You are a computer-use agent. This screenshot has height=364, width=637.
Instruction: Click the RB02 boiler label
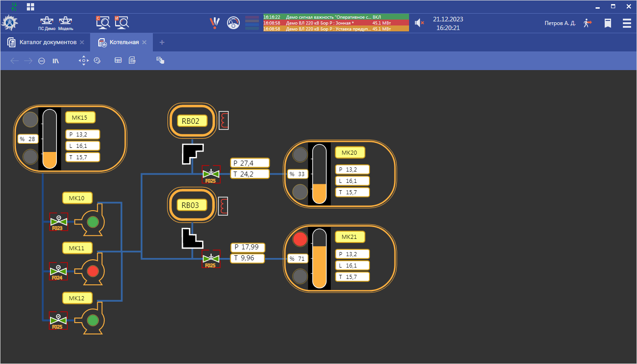tap(192, 121)
